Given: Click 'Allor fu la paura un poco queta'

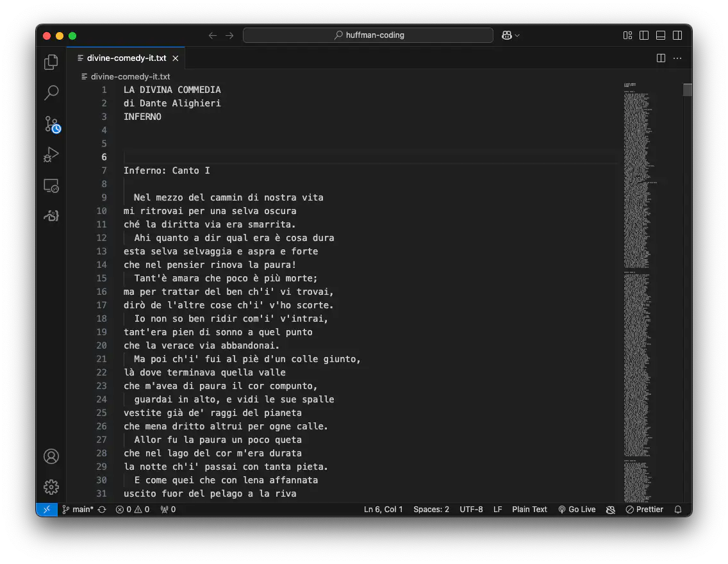Looking at the screenshot, I should click(x=218, y=440).
